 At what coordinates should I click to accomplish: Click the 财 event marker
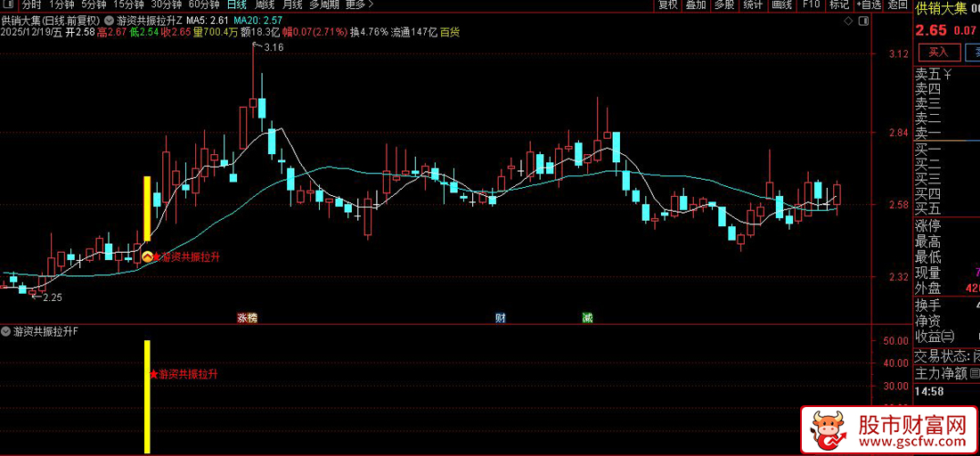(501, 318)
